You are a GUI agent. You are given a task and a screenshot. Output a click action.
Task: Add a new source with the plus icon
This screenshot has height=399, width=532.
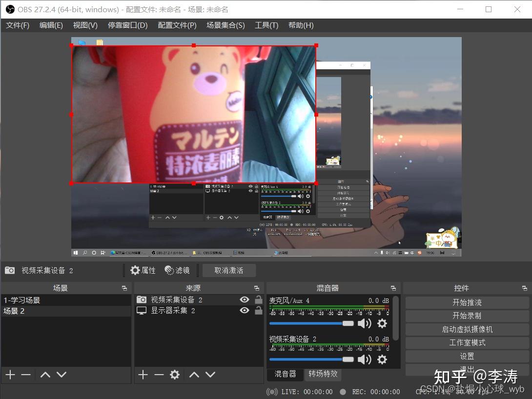click(143, 375)
